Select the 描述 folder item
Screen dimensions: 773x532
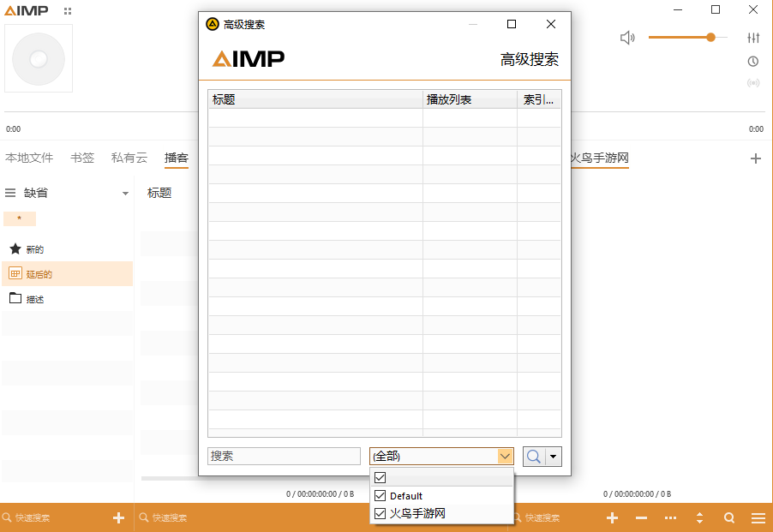[67, 298]
